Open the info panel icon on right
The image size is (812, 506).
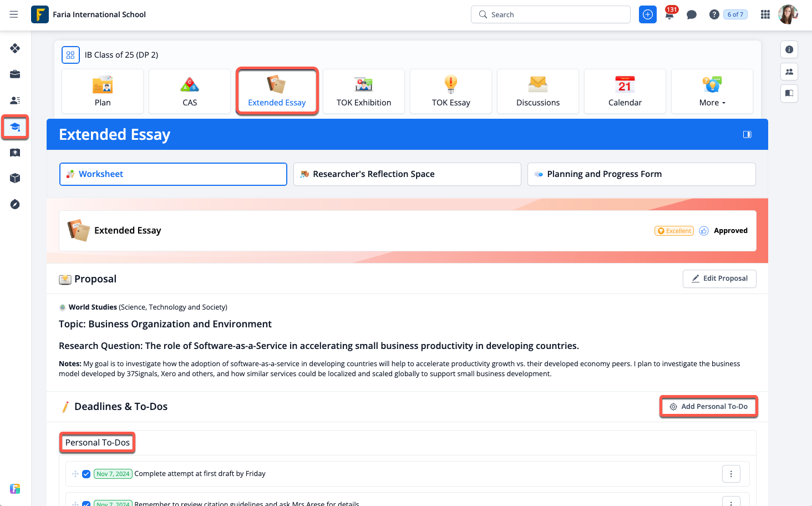click(x=789, y=49)
